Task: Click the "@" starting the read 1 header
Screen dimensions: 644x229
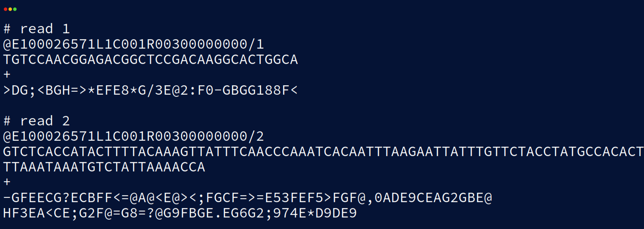Action: (7, 44)
